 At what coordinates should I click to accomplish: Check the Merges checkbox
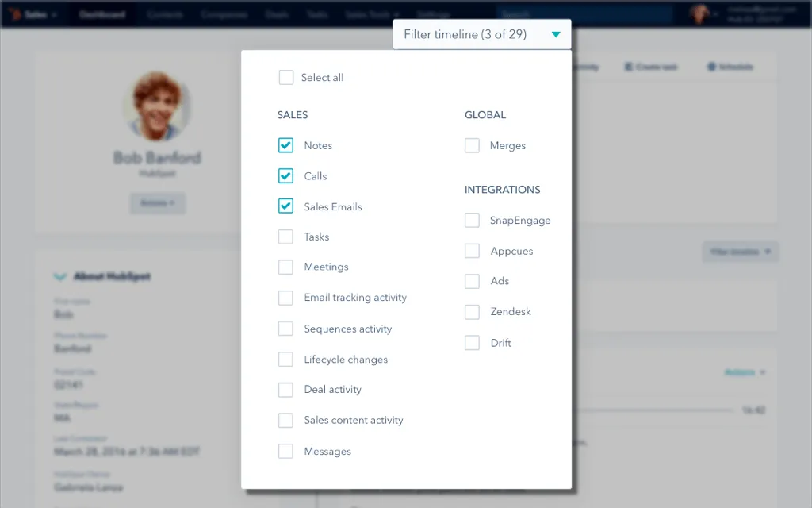[472, 145]
